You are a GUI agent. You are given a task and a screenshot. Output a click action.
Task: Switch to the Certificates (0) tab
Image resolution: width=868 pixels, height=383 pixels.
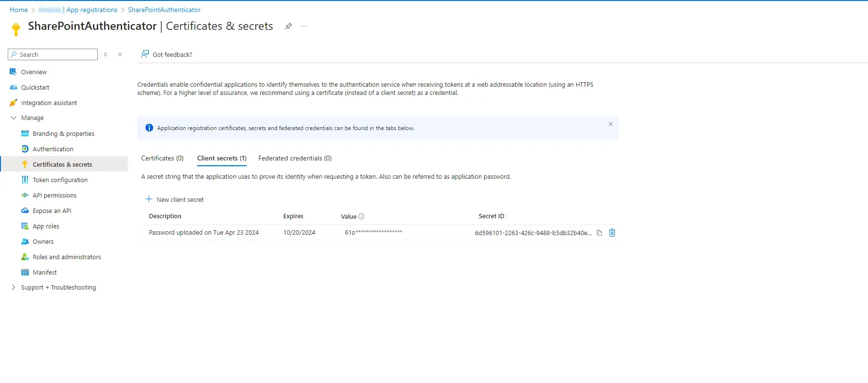162,158
